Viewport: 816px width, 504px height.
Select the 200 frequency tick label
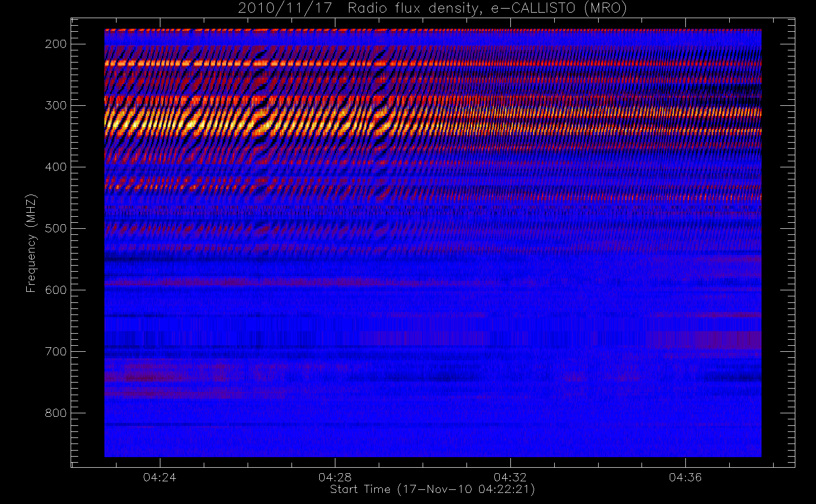[x=56, y=44]
